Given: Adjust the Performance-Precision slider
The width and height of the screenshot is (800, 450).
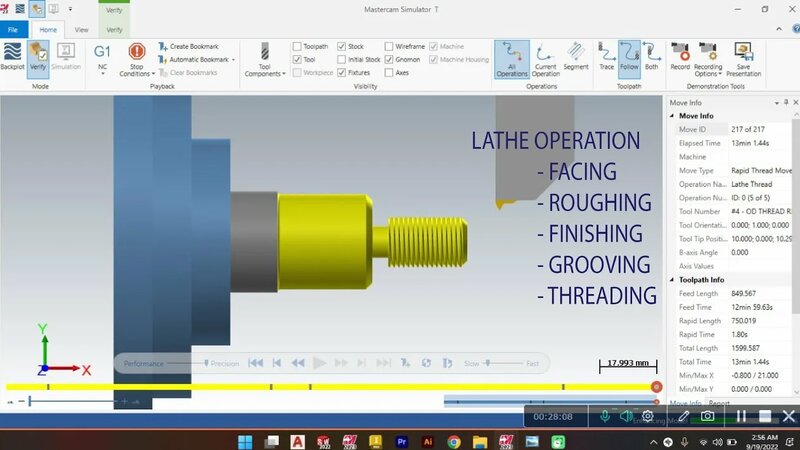Looking at the screenshot, I should [206, 363].
